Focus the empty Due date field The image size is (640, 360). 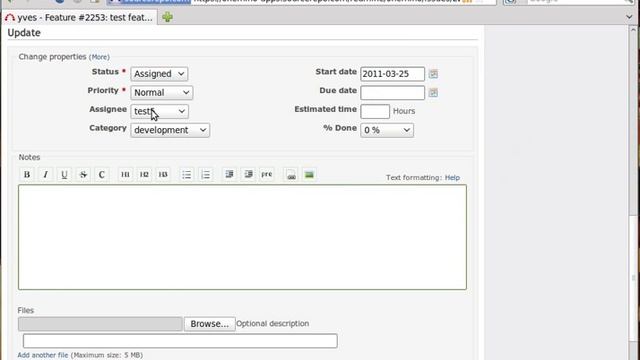(x=392, y=93)
